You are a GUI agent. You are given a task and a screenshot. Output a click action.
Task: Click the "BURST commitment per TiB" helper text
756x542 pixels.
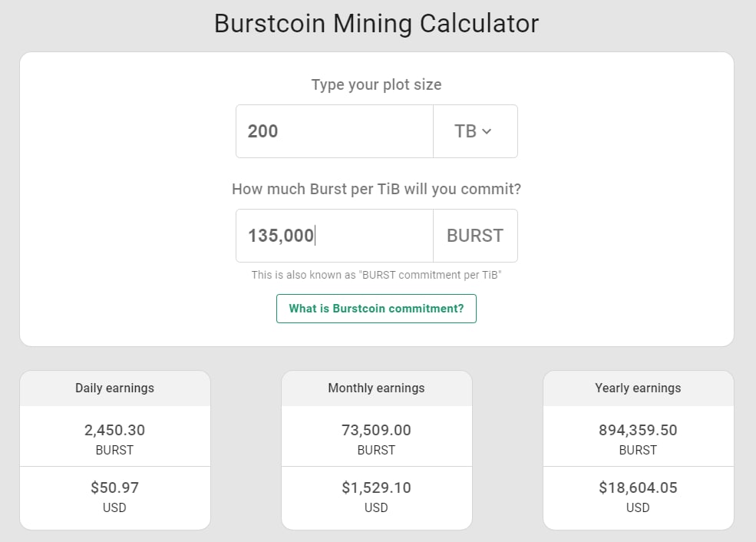(x=376, y=275)
